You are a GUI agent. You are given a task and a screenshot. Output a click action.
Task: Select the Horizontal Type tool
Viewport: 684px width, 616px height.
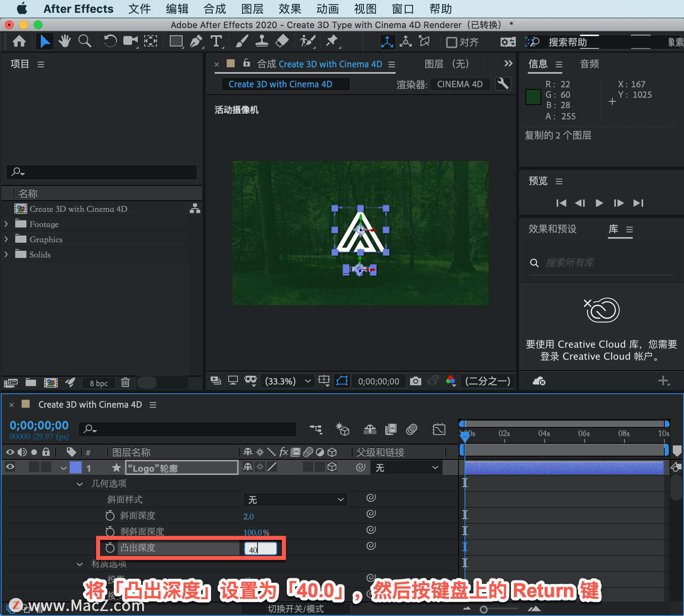click(216, 41)
